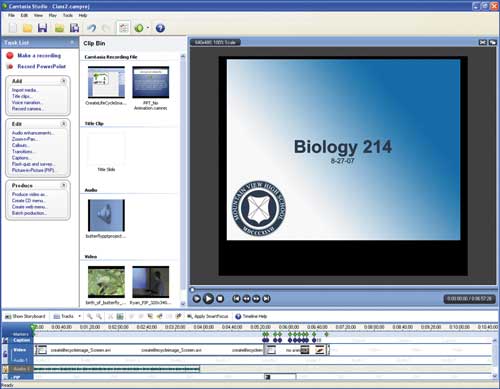Click the Import media link
Viewport: 500px width, 389px height.
pos(25,90)
